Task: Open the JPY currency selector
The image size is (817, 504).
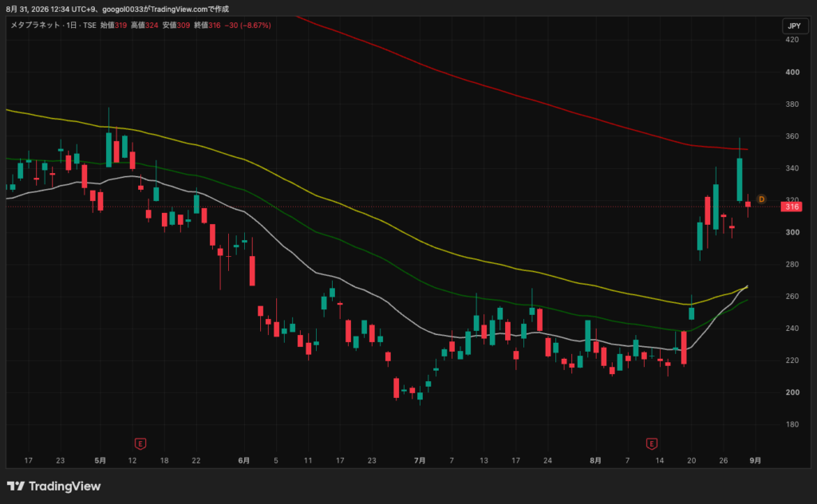Action: pos(795,26)
